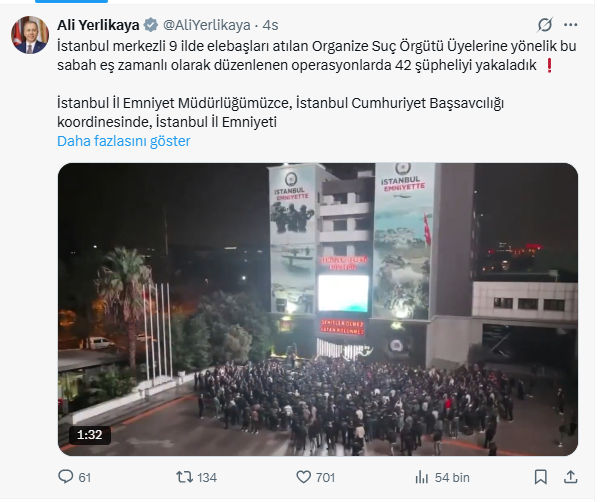Open the view analytics bar chart icon
The height and width of the screenshot is (502, 603).
[422, 477]
